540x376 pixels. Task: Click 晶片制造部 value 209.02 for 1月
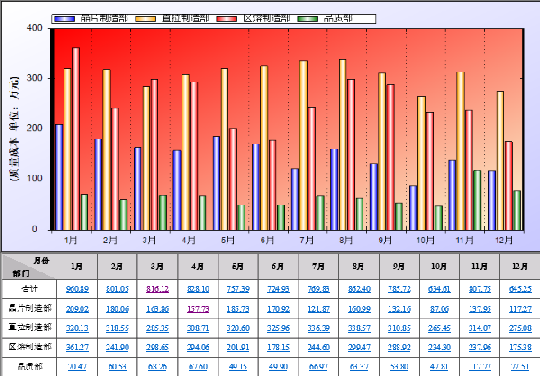tap(77, 309)
